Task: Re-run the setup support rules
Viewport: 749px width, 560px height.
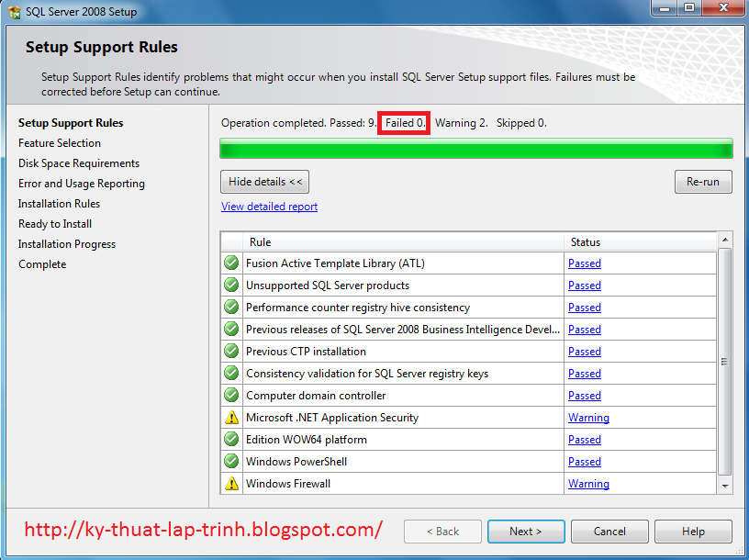Action: pyautogui.click(x=703, y=182)
